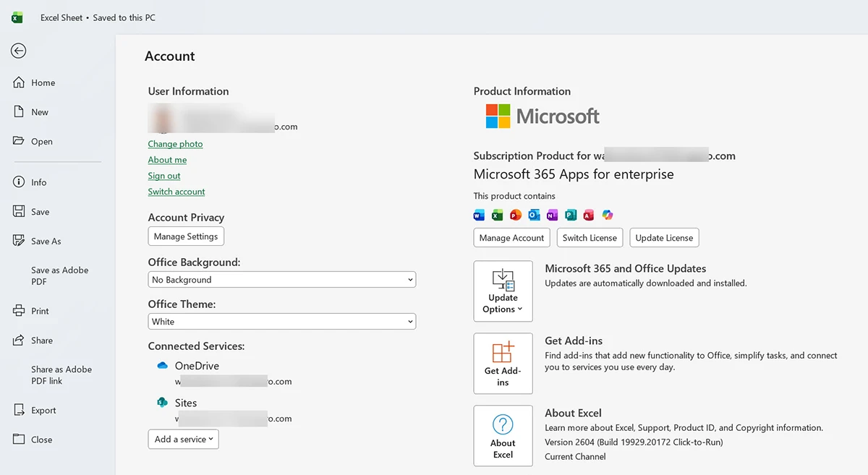Click the user profile photo
Screen dimensions: 868x475
point(162,119)
